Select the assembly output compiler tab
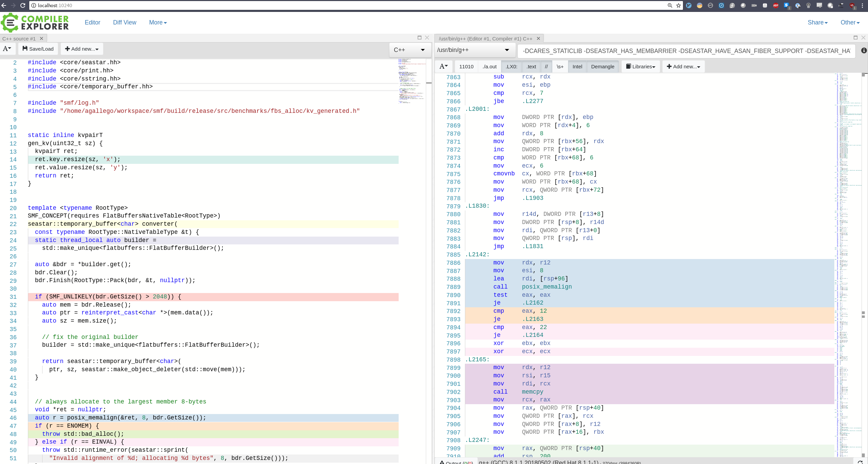This screenshot has height=464, width=868. (485, 38)
